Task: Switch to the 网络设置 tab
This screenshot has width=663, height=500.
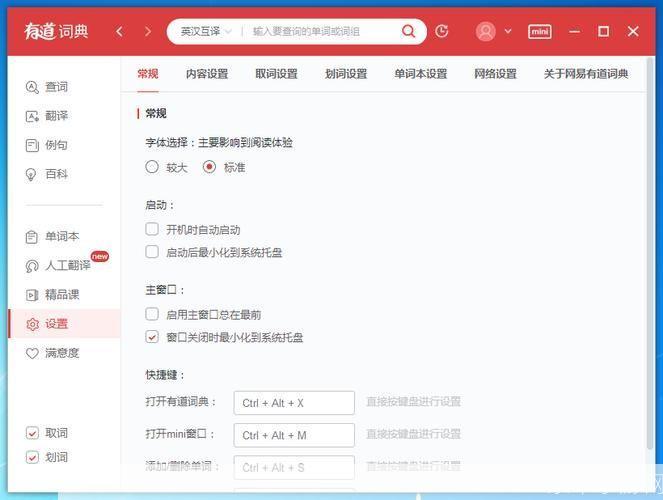Action: click(x=495, y=74)
